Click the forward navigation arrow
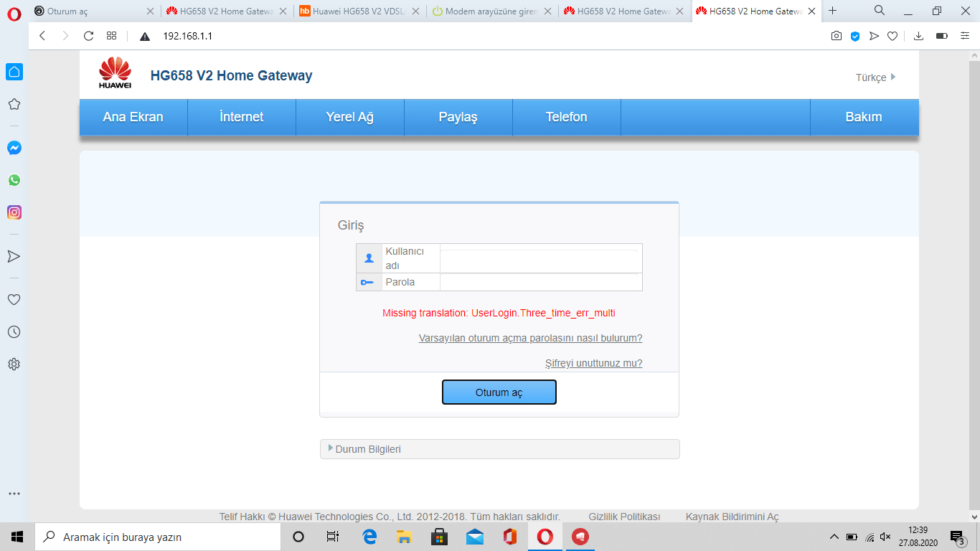Screen dimensions: 980x551 pyautogui.click(x=65, y=36)
